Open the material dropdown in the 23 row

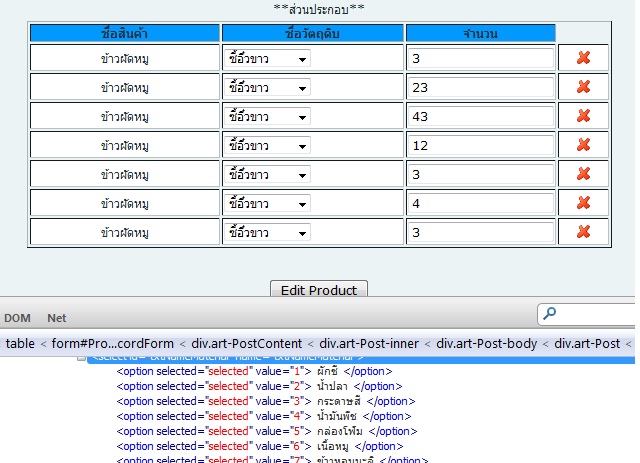267,87
